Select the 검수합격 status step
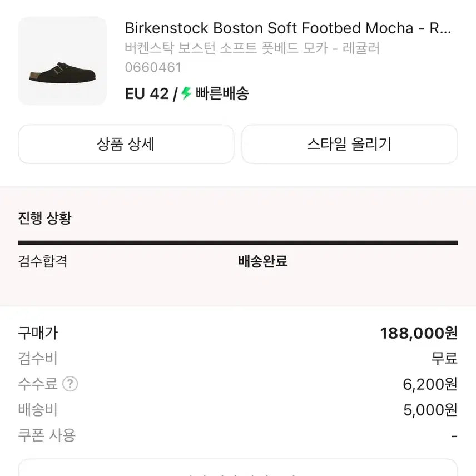 pos(43,261)
